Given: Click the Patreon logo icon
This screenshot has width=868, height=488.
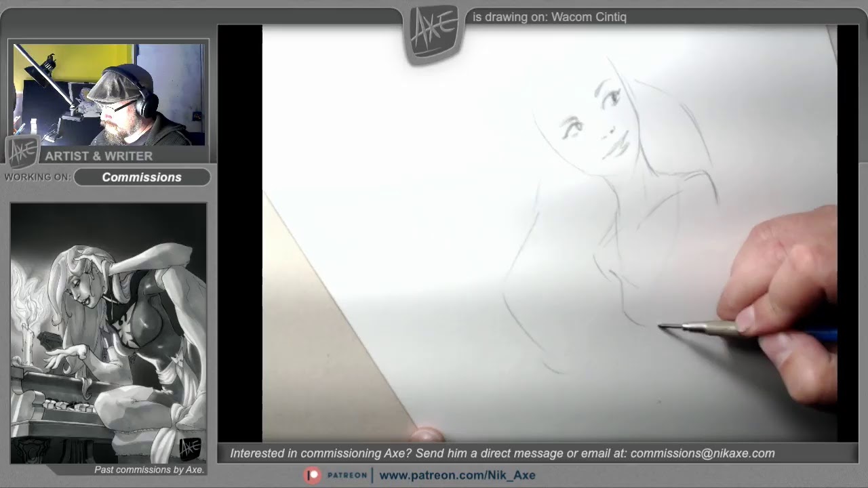Looking at the screenshot, I should coord(313,475).
